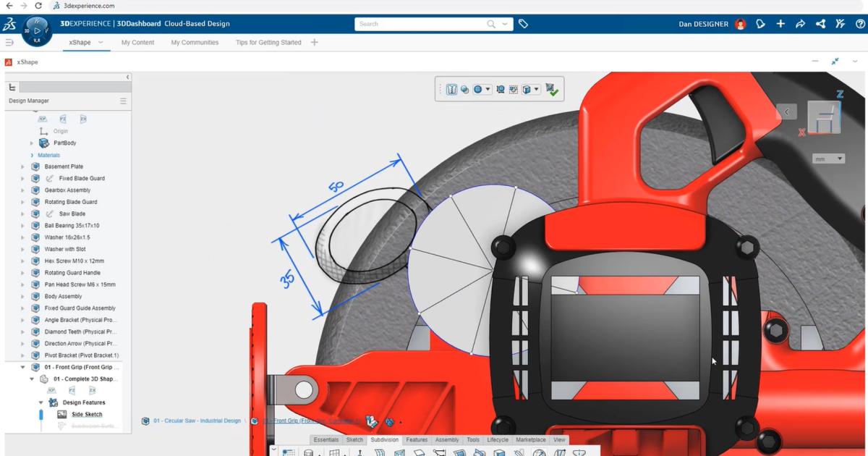Collapse the 01 - Front Grip node
This screenshot has height=456, width=868.
(x=22, y=368)
